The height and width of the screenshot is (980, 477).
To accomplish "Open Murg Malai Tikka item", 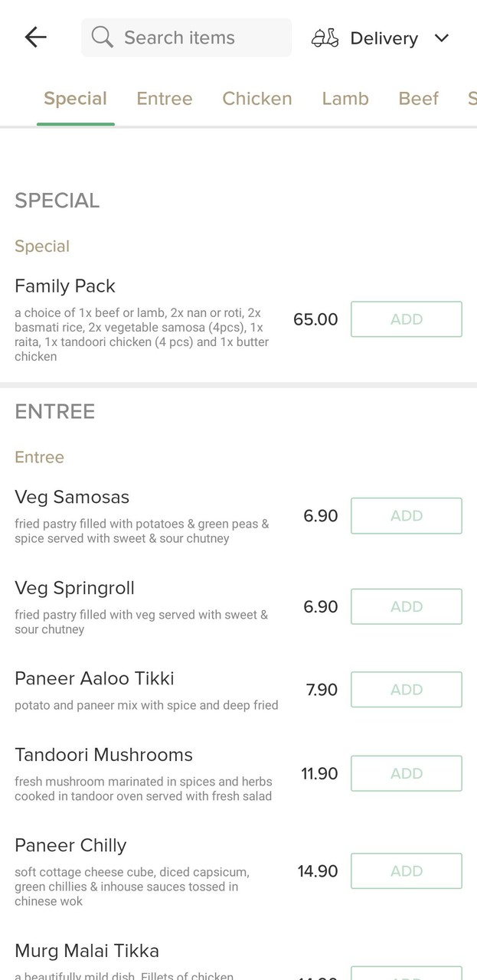I will (87, 951).
